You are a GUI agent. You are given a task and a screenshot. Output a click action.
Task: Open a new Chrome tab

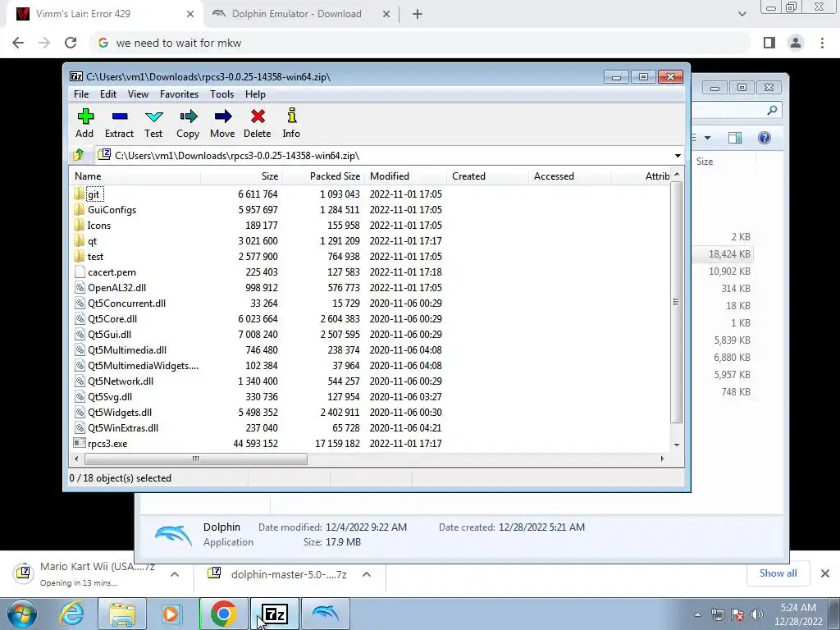(418, 14)
